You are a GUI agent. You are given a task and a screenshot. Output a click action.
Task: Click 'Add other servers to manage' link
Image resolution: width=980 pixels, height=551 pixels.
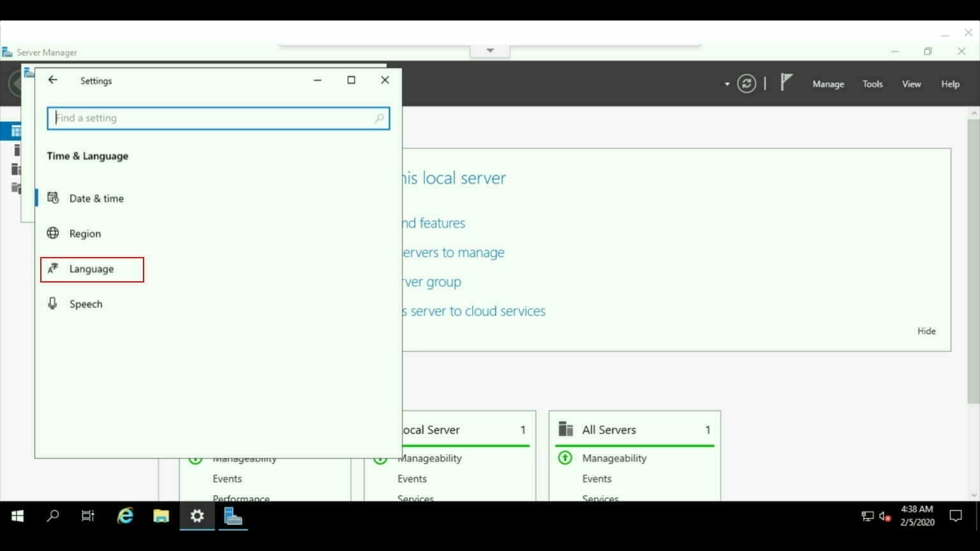pos(454,253)
